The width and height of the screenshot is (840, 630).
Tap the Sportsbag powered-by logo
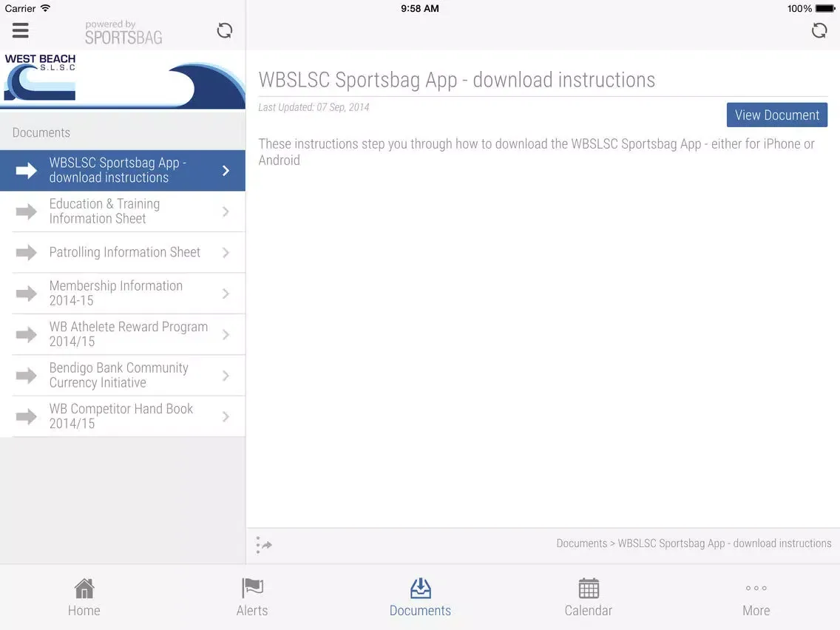coord(123,33)
